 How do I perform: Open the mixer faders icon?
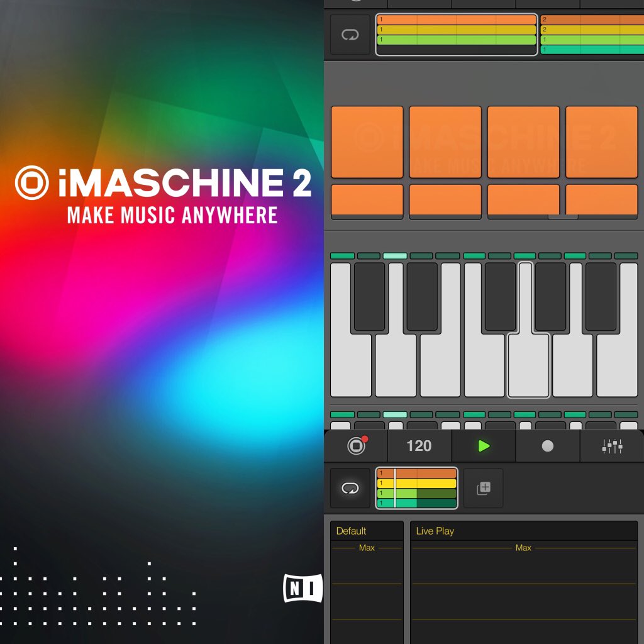[x=612, y=446]
